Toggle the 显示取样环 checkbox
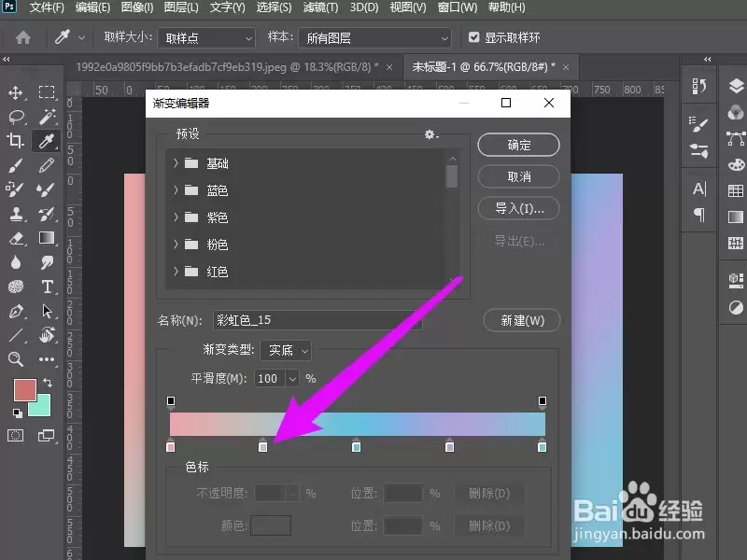The image size is (747, 560). (x=473, y=37)
